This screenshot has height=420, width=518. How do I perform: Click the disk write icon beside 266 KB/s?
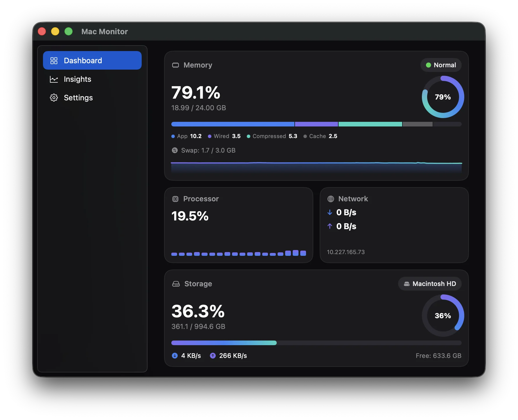click(213, 356)
